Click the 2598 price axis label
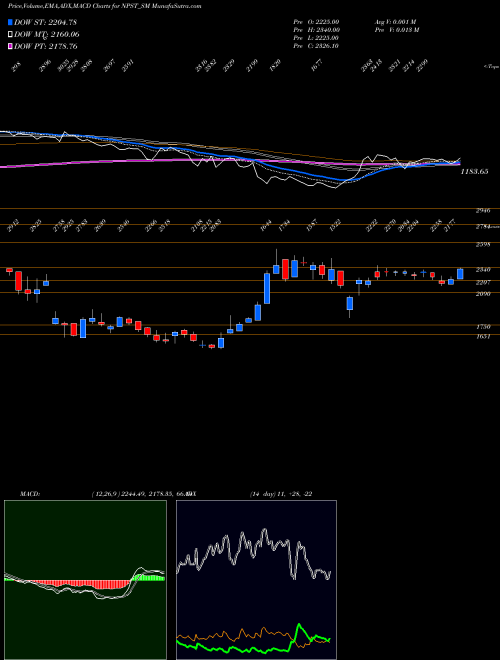Viewport: 500px width, 660px height. tap(483, 245)
